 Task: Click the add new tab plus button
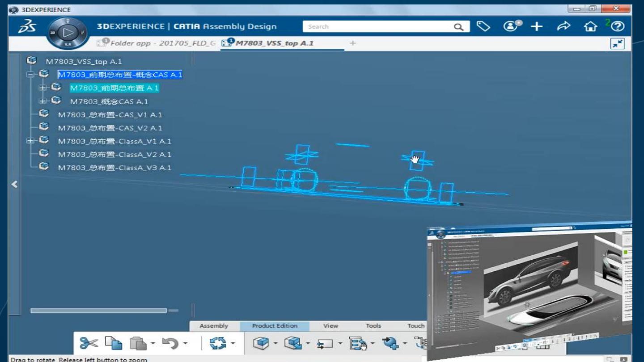click(352, 43)
